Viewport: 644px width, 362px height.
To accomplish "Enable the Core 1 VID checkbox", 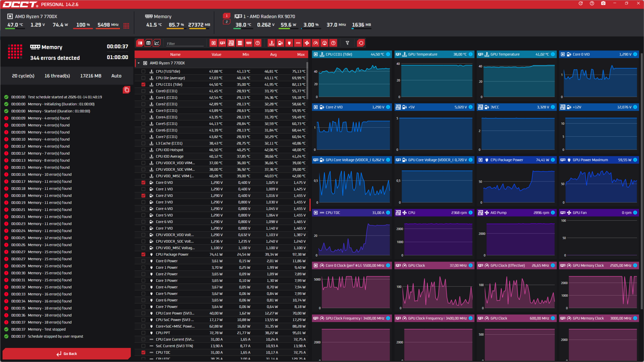I will click(144, 189).
